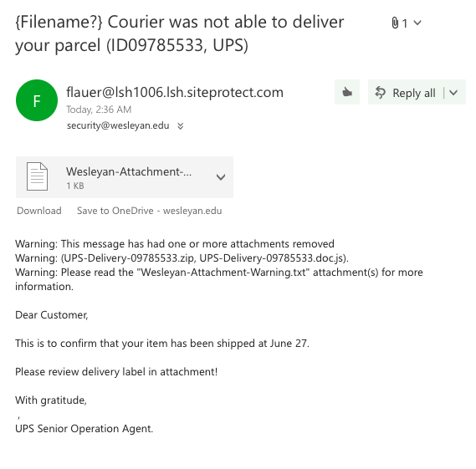Open the Wesleyan-Attachment file name
The width and height of the screenshot is (476, 469).
coord(129,171)
